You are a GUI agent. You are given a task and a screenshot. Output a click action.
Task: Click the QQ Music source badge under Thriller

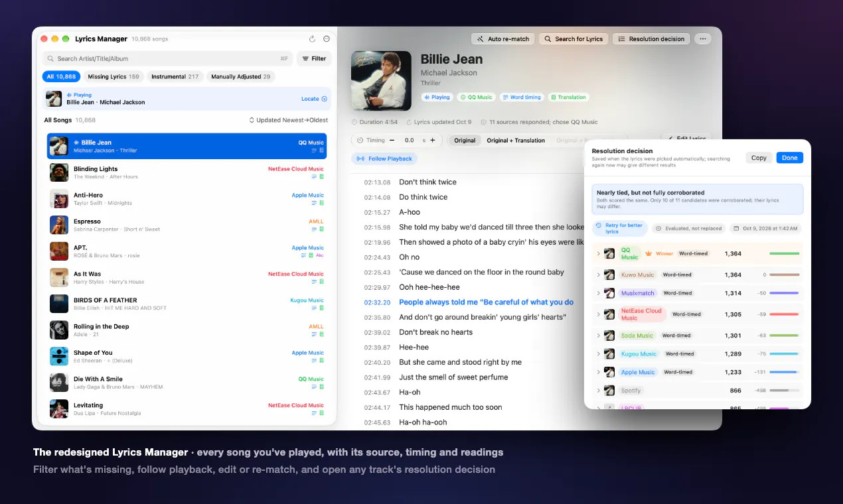(477, 97)
